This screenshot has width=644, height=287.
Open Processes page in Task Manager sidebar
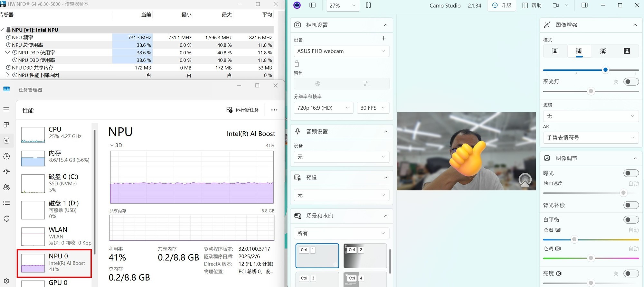6,125
